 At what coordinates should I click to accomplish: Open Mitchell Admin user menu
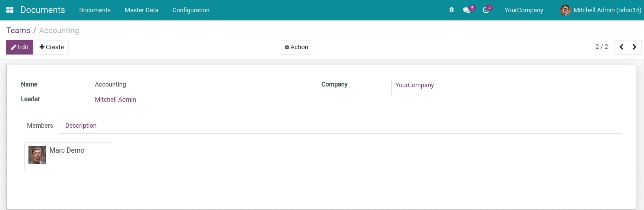(x=607, y=10)
